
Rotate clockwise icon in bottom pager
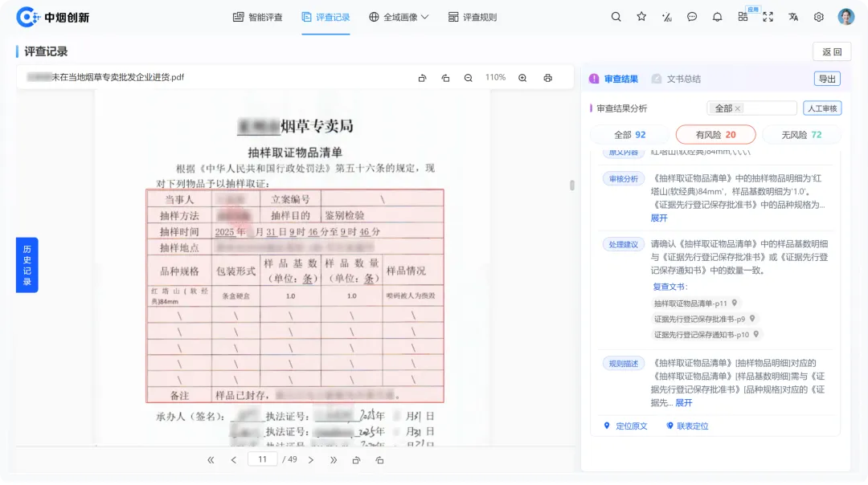coord(379,460)
